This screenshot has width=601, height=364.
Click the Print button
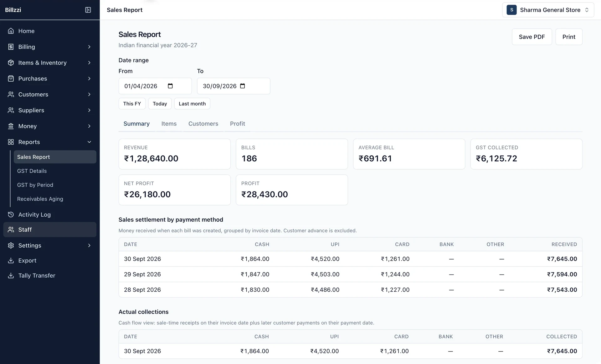pyautogui.click(x=569, y=37)
